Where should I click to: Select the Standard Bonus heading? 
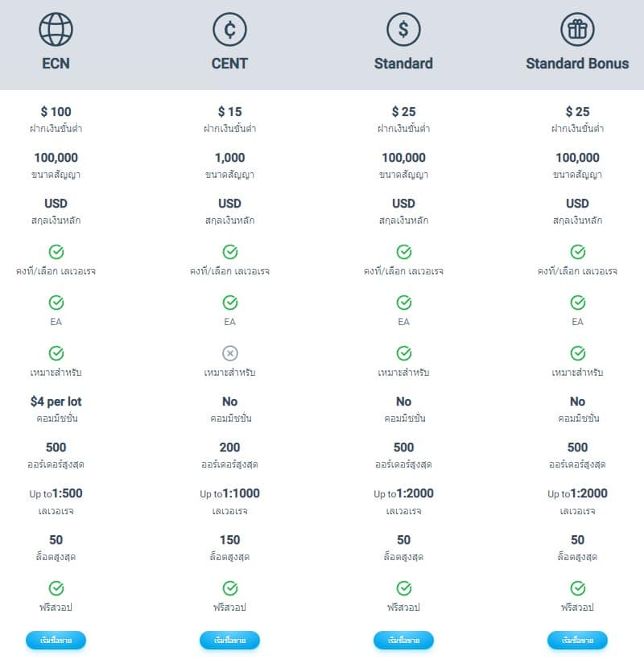[x=577, y=64]
